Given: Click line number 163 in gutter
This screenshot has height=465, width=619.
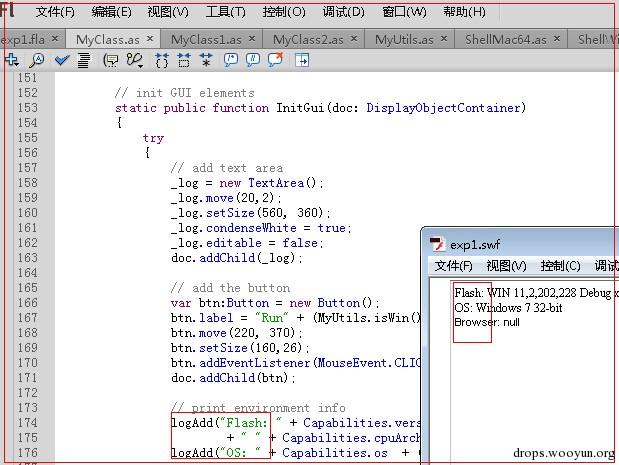Looking at the screenshot, I should click(x=27, y=258).
